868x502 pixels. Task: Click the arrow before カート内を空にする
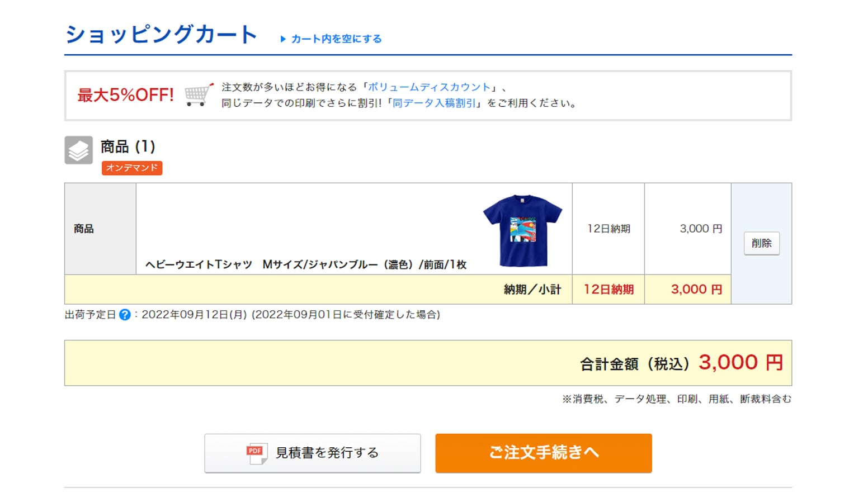coord(283,39)
